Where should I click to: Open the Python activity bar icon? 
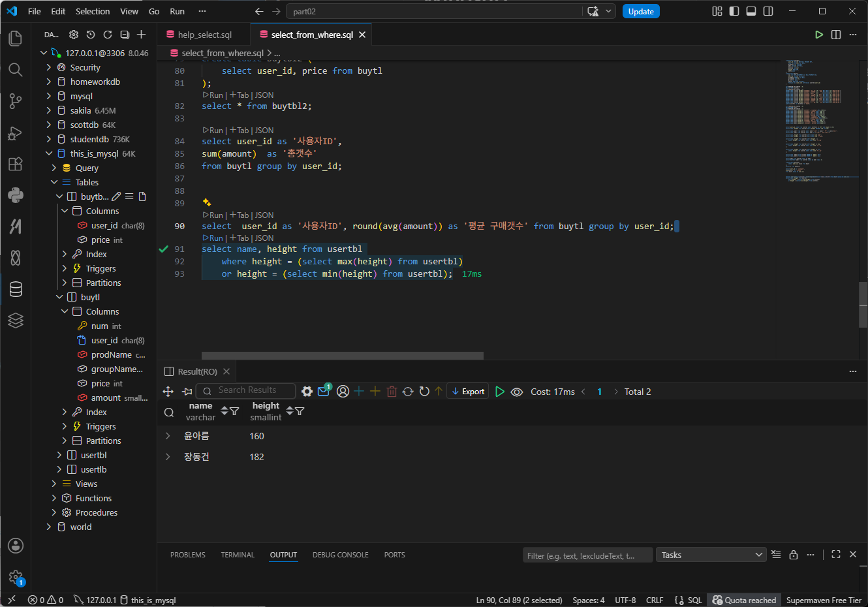[16, 195]
